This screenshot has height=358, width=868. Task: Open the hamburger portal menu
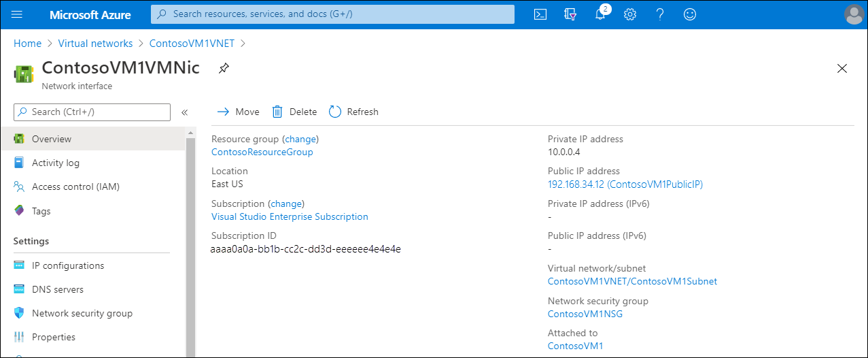pos(18,14)
